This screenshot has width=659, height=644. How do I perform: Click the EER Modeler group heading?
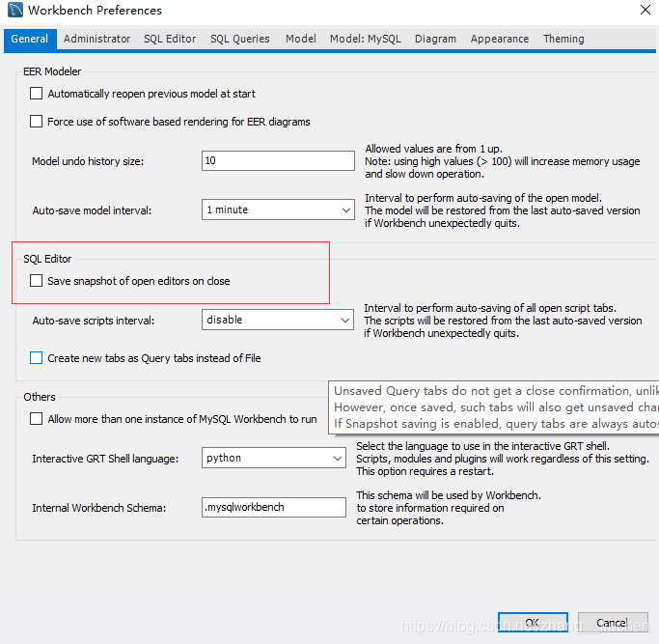tap(52, 71)
